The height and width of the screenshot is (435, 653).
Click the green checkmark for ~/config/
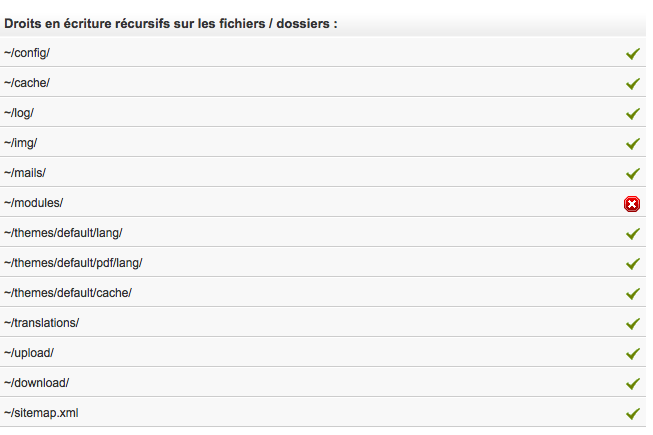click(x=633, y=54)
